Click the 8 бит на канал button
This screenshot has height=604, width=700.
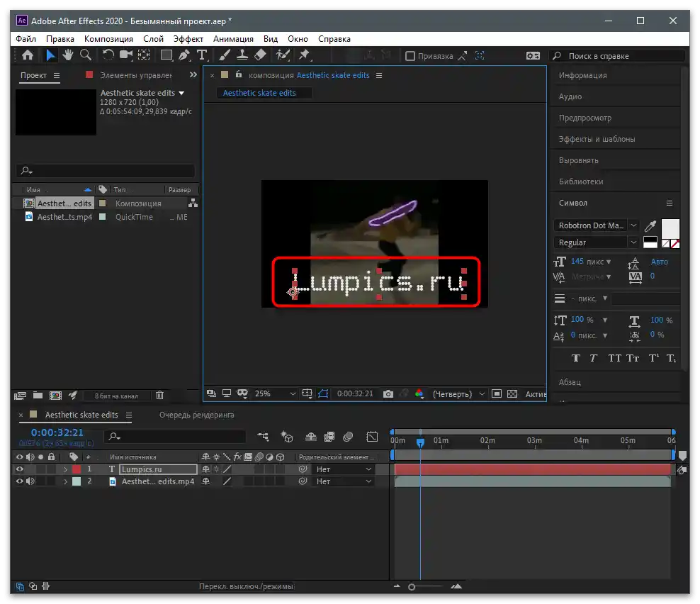(x=116, y=396)
